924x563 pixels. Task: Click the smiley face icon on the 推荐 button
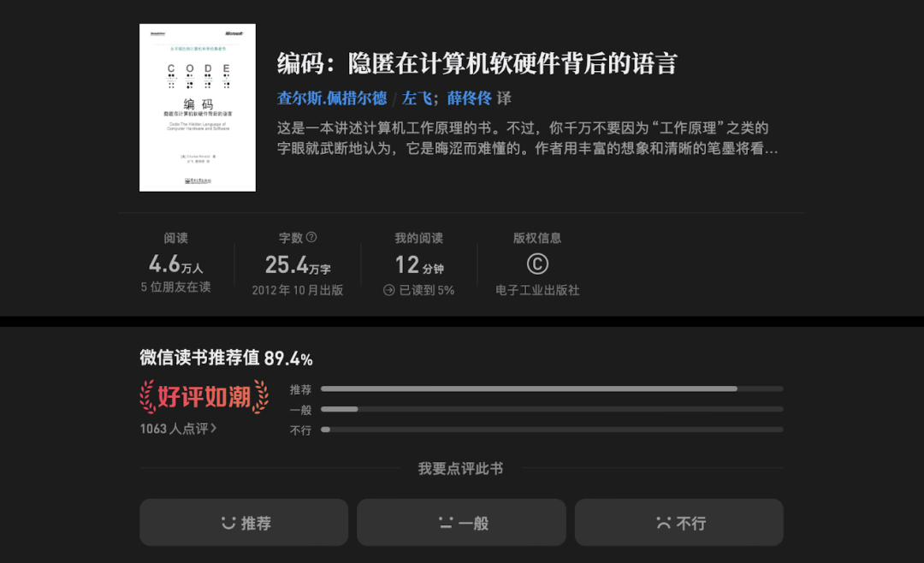(228, 522)
